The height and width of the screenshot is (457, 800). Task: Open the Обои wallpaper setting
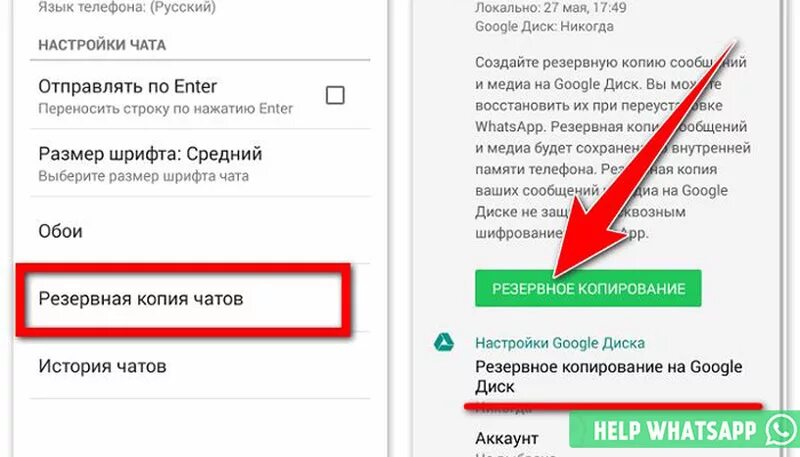point(199,231)
